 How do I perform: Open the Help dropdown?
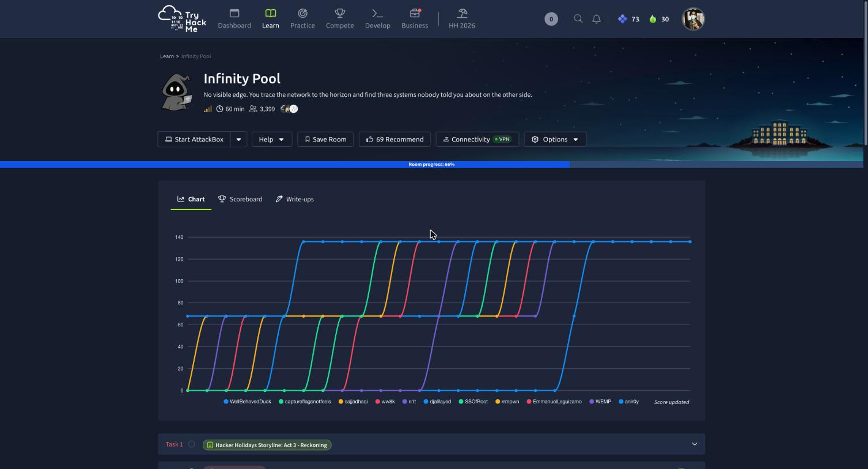[272, 139]
